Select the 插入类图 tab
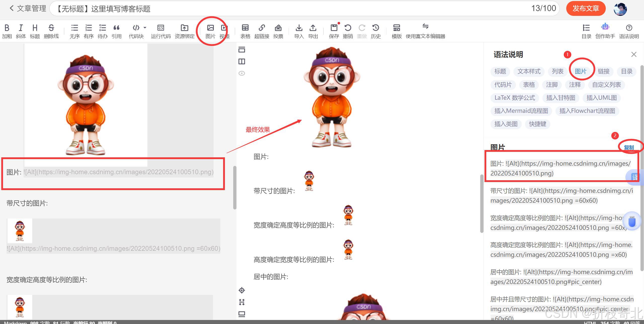 coord(506,124)
